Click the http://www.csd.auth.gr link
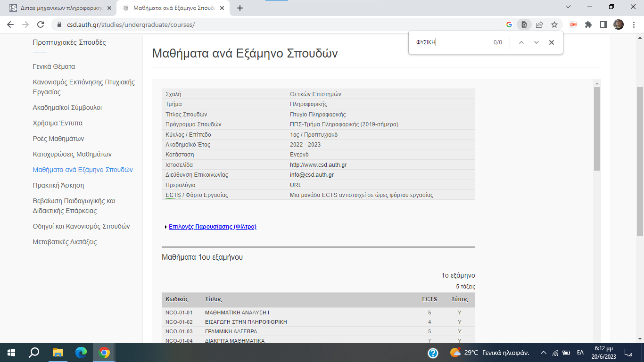The height and width of the screenshot is (362, 644). 318,165
